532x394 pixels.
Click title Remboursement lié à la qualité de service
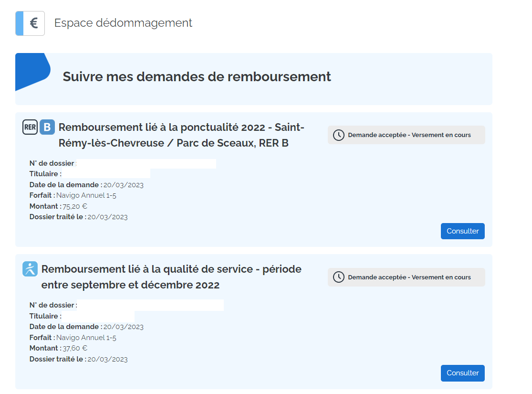coord(171,277)
